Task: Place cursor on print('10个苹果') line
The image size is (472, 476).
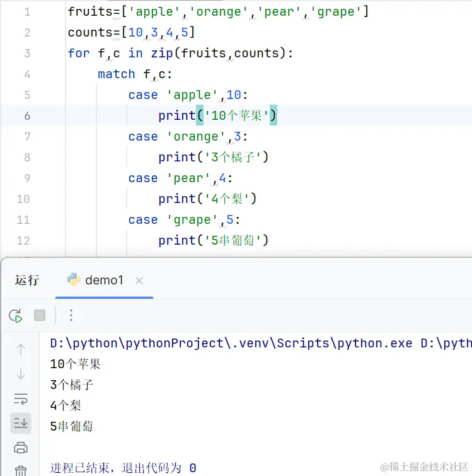Action: pyautogui.click(x=217, y=115)
